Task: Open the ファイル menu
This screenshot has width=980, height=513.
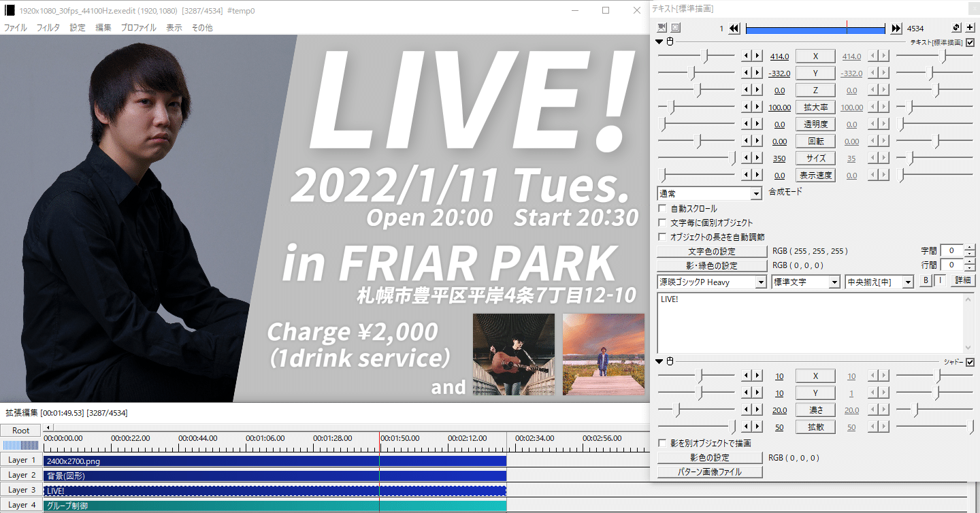Action: coord(16,28)
